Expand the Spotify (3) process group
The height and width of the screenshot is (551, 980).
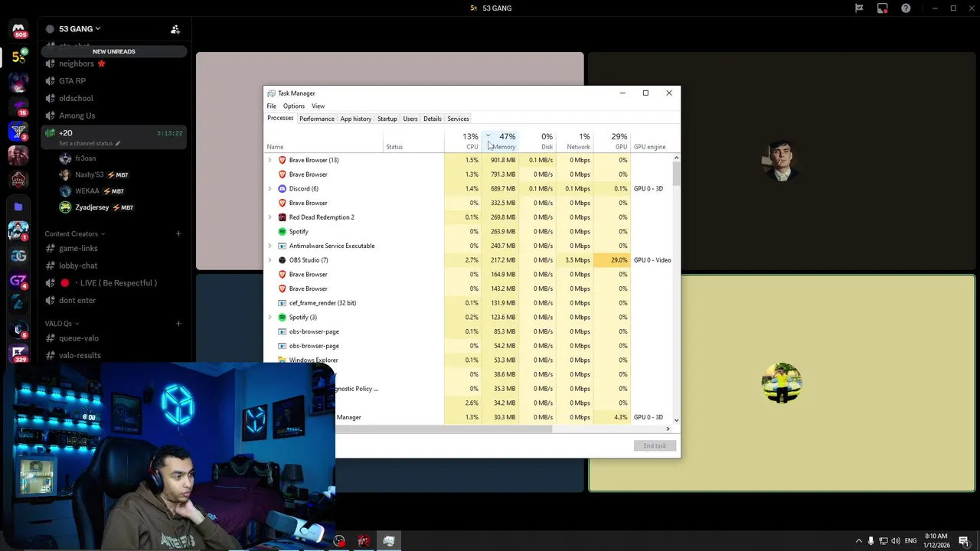tap(269, 318)
